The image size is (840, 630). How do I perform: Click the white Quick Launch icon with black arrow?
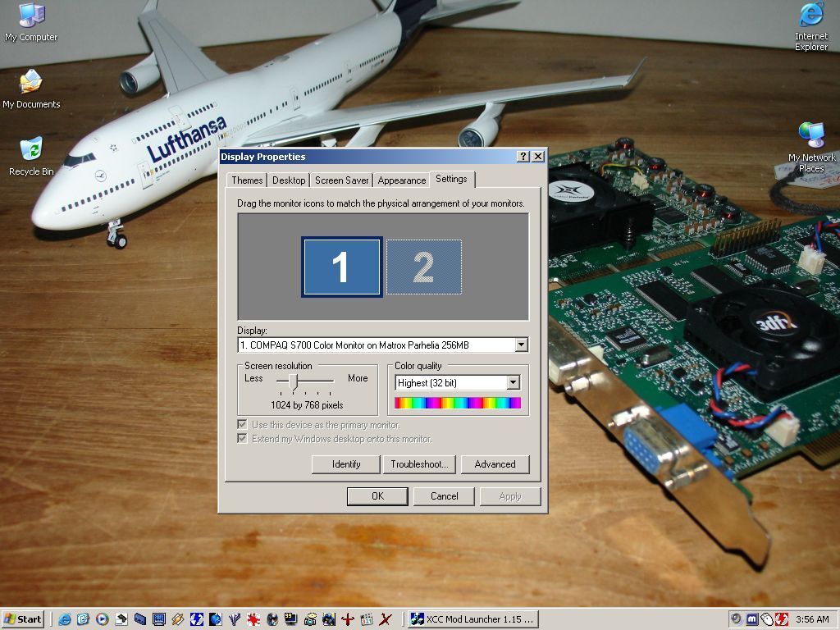point(121,619)
